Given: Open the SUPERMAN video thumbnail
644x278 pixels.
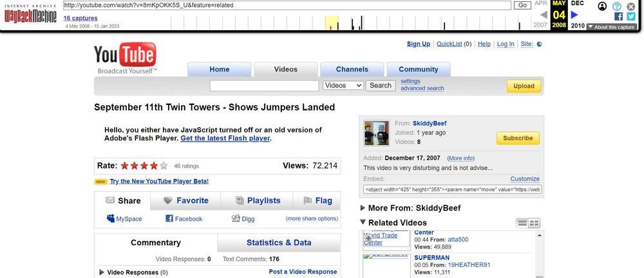Looking at the screenshot, I should [x=386, y=266].
